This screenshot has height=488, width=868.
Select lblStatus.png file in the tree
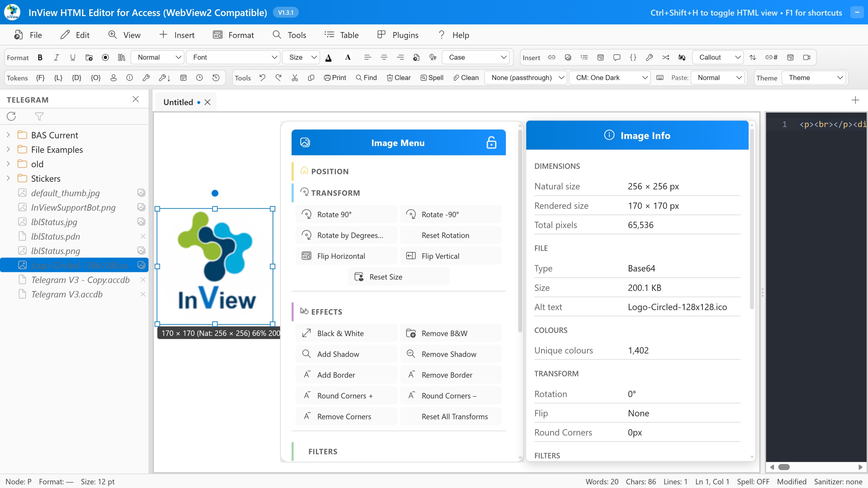[x=56, y=251]
